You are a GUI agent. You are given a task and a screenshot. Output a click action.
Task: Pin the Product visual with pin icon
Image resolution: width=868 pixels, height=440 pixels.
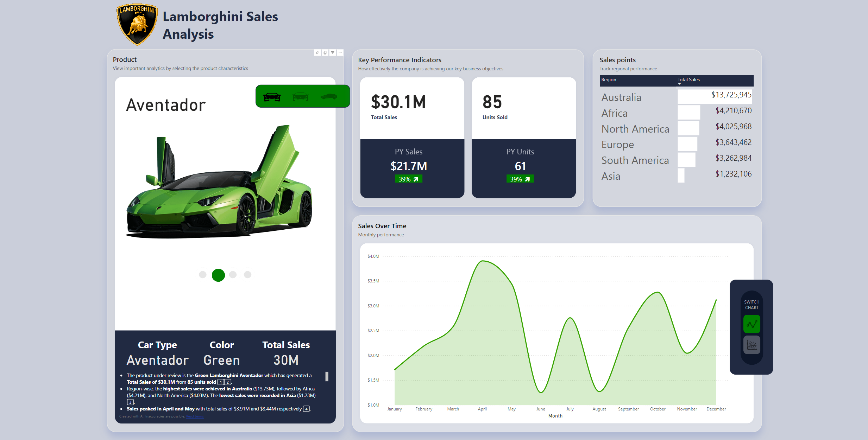coord(317,53)
